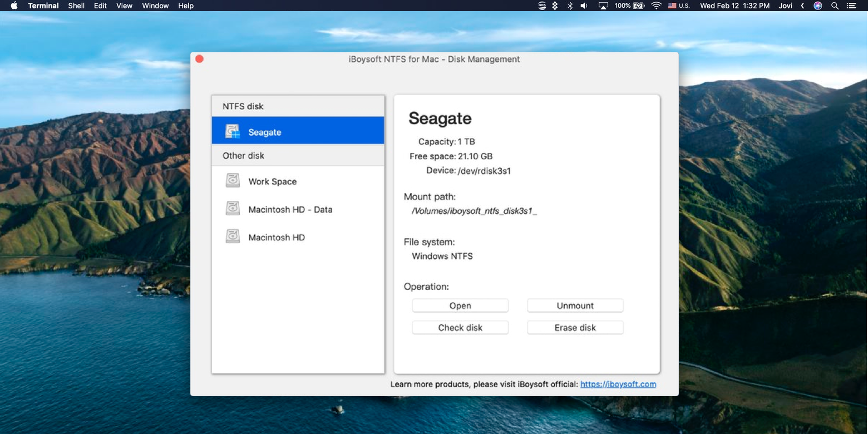Click the Check disk button
The height and width of the screenshot is (434, 868).
click(460, 327)
